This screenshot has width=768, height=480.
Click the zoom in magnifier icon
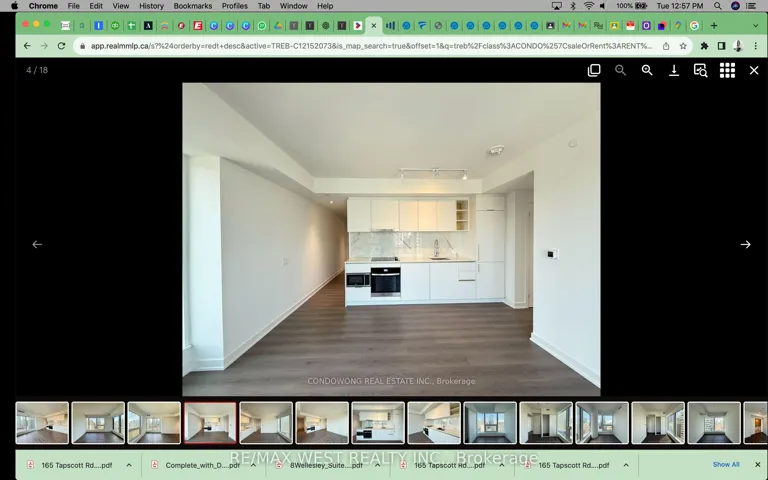647,70
